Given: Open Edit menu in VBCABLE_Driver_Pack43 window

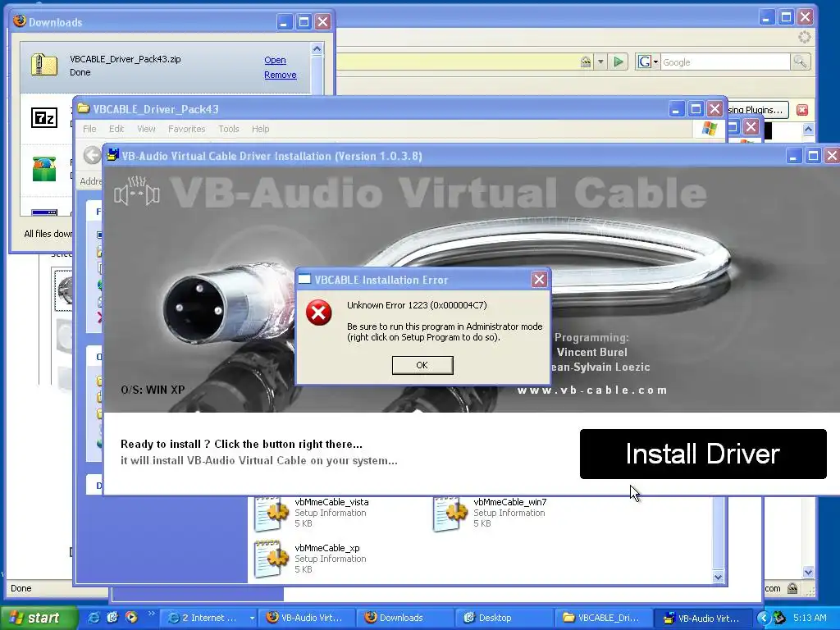Looking at the screenshot, I should [116, 129].
